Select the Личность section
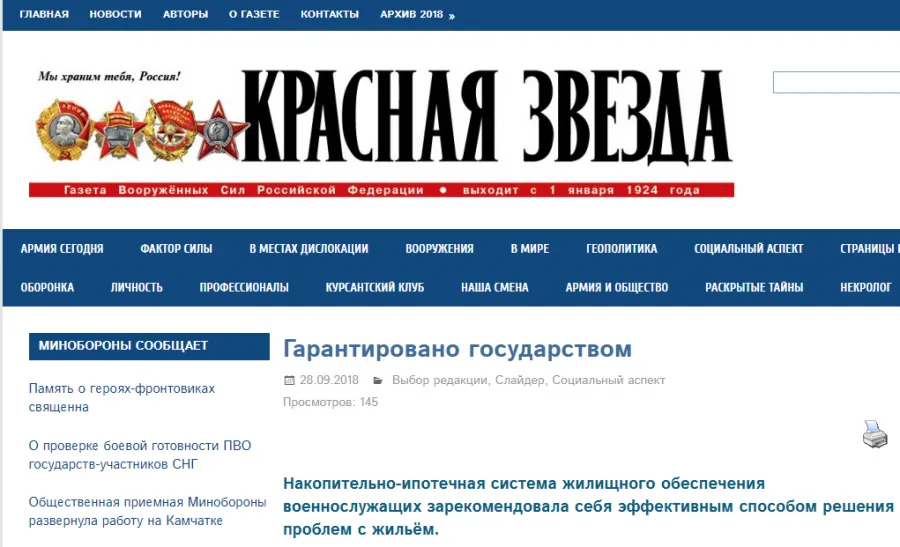 pos(137,287)
